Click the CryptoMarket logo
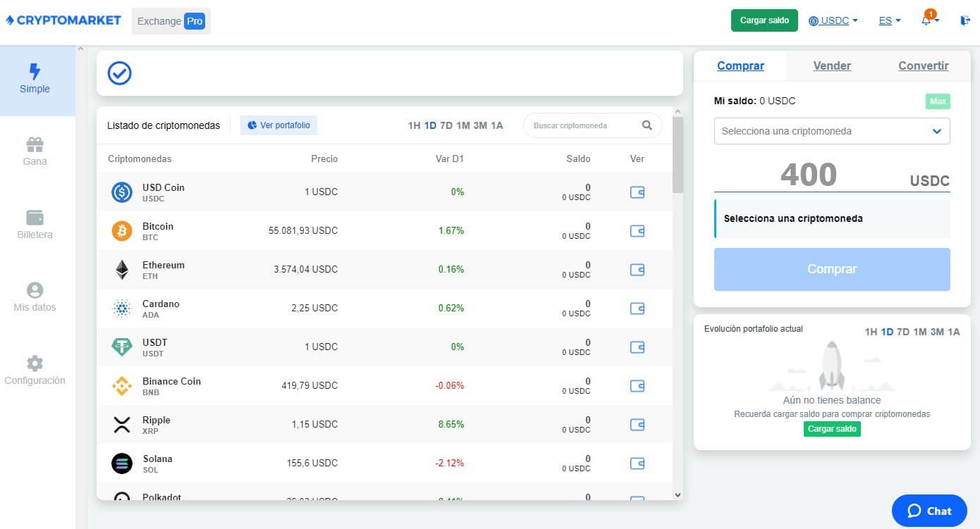 [x=63, y=20]
